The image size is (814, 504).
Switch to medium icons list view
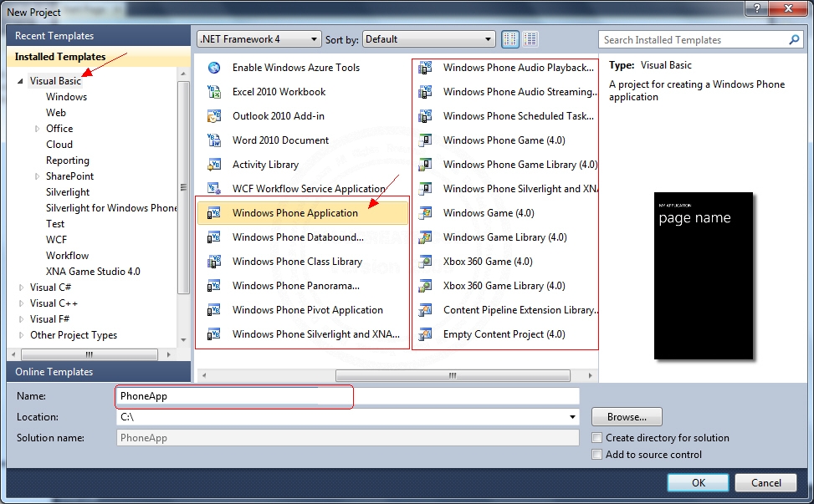530,39
